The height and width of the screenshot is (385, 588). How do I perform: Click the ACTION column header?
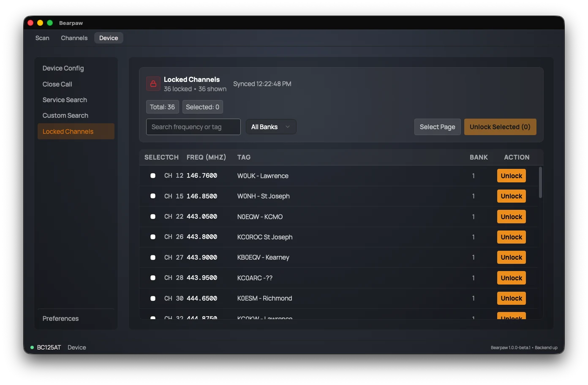click(x=517, y=157)
